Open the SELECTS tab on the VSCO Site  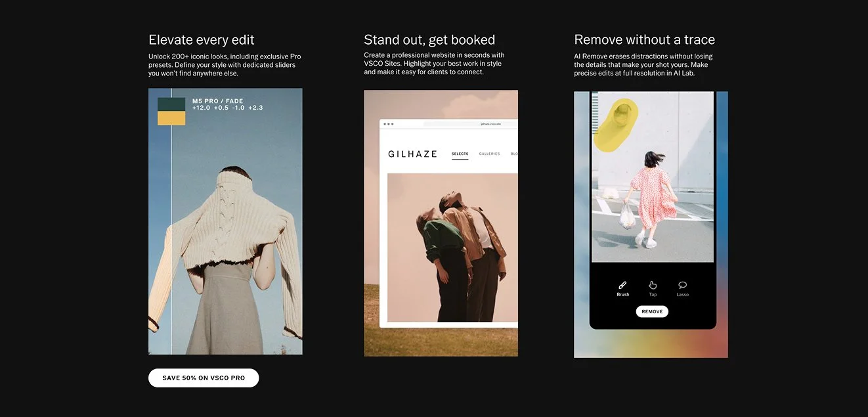coord(460,154)
